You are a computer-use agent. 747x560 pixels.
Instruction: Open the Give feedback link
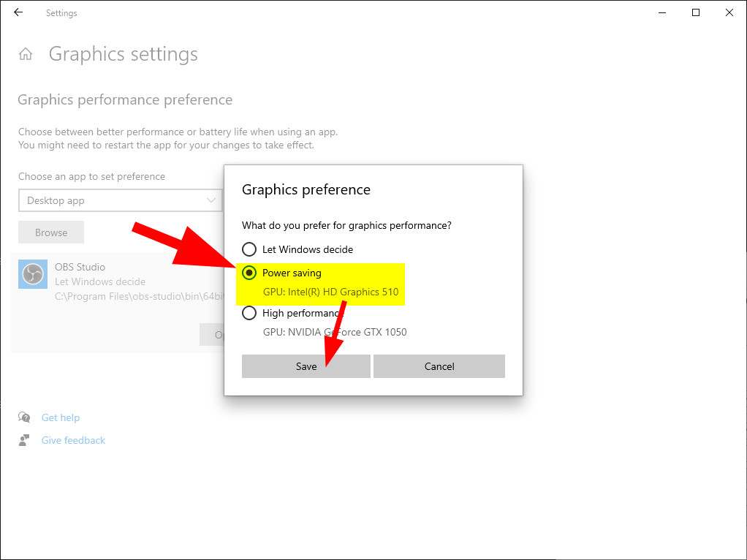(x=73, y=440)
